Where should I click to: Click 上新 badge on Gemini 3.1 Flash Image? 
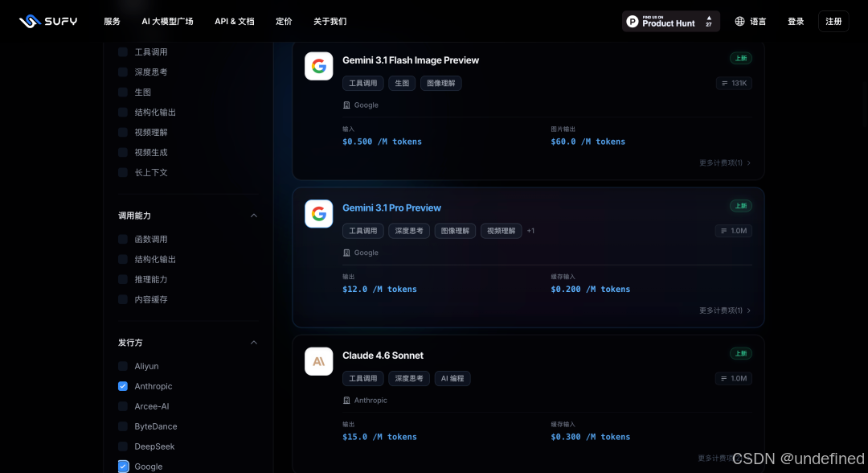741,58
